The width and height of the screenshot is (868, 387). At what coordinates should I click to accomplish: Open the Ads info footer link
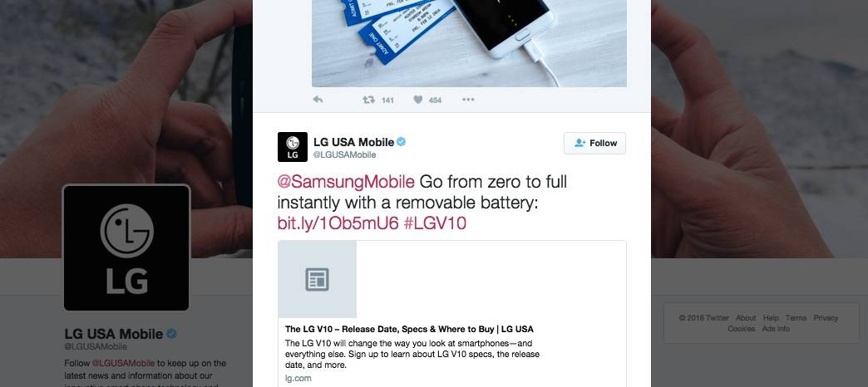pos(776,328)
